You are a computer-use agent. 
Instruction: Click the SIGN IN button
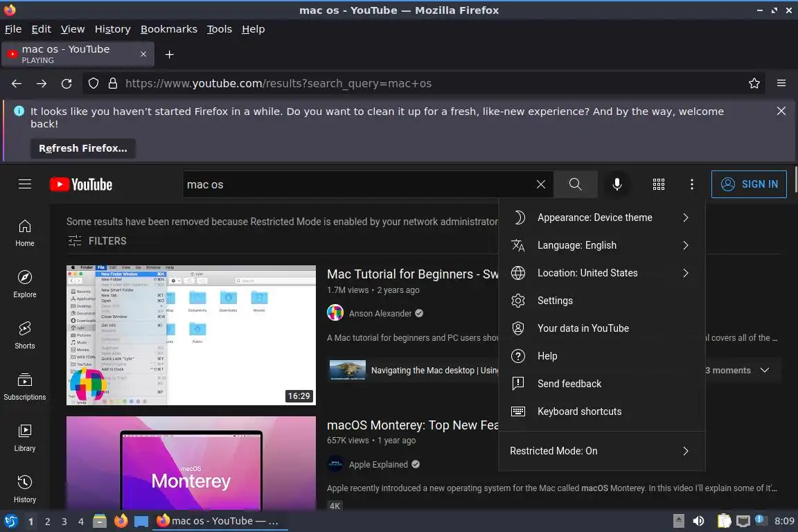[749, 184]
